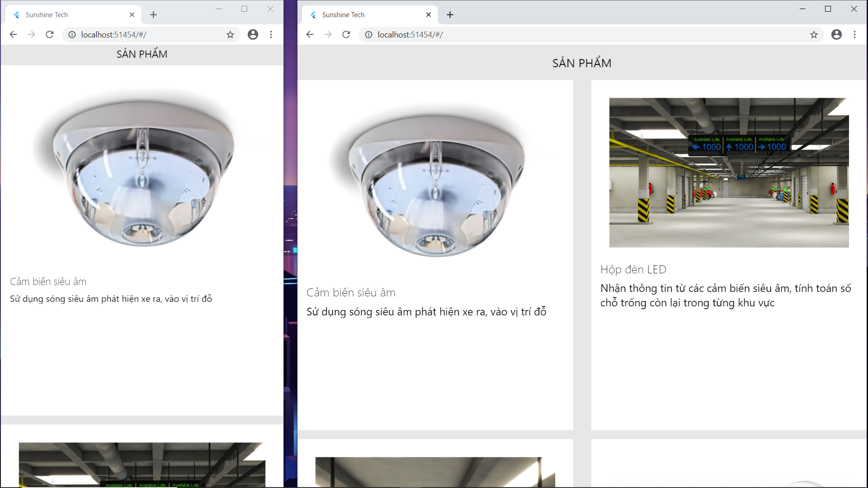Click back arrow in left browser window
This screenshot has height=488, width=868.
coord(13,34)
